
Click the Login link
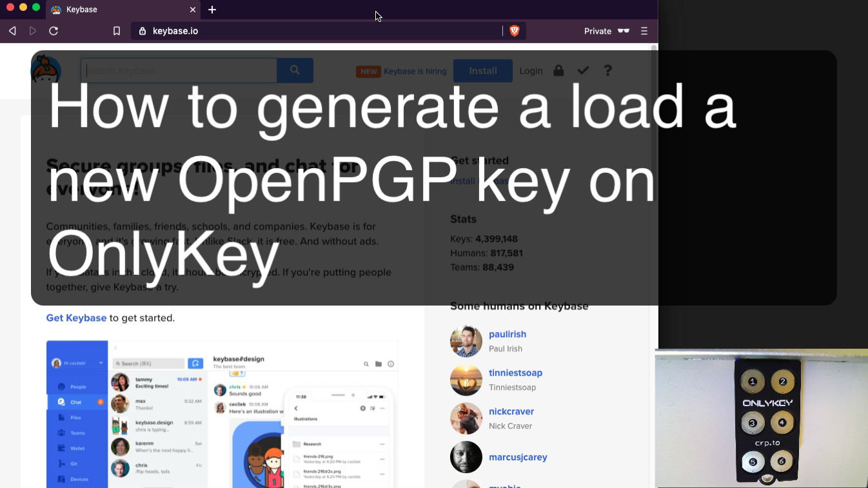point(531,71)
